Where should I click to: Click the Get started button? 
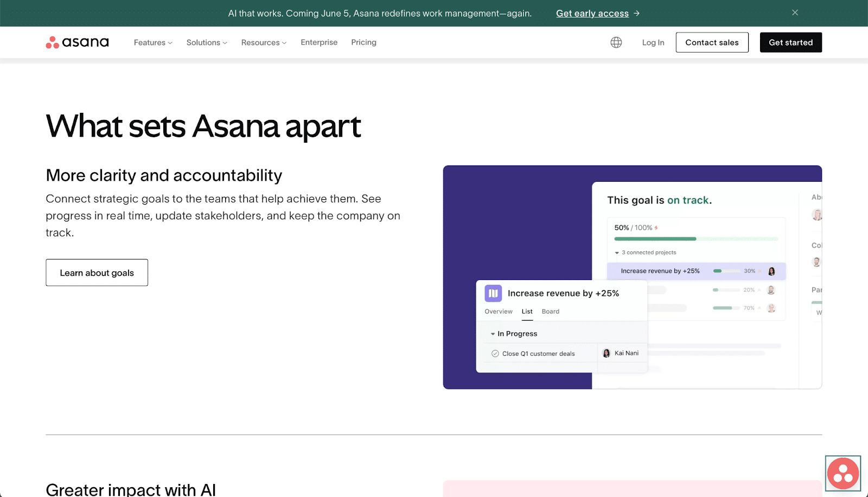point(790,42)
